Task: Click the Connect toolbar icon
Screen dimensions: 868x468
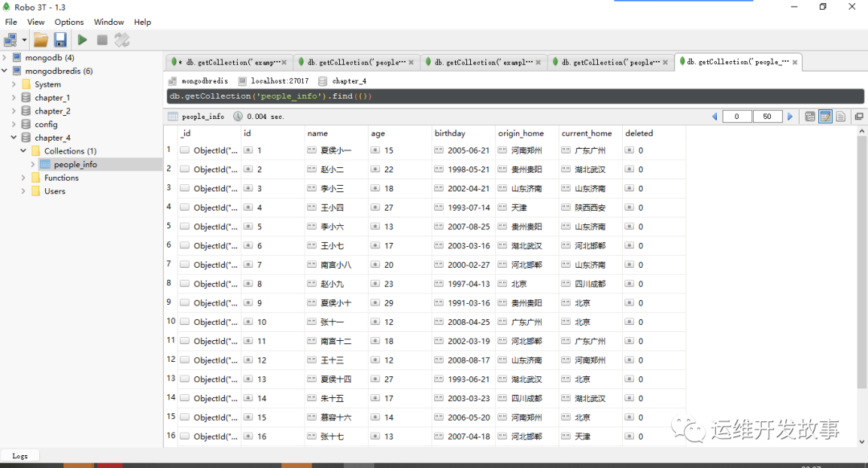Action: pyautogui.click(x=10, y=40)
